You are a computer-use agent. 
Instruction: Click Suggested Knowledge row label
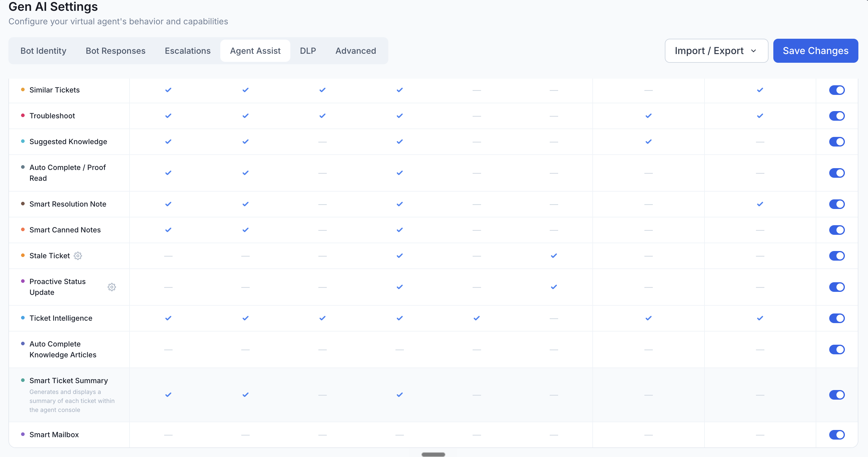coord(69,142)
